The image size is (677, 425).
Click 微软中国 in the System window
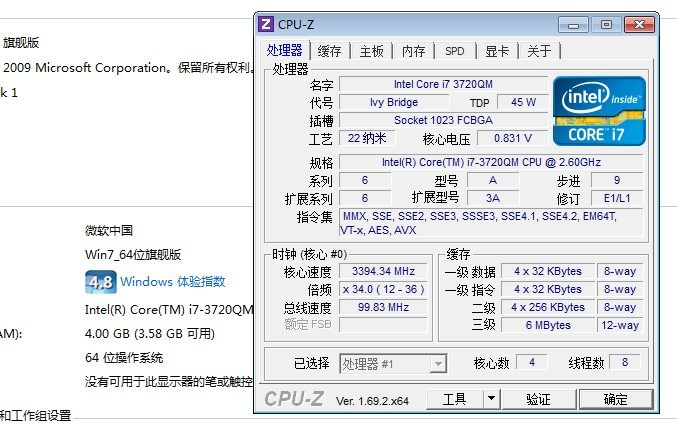click(109, 231)
